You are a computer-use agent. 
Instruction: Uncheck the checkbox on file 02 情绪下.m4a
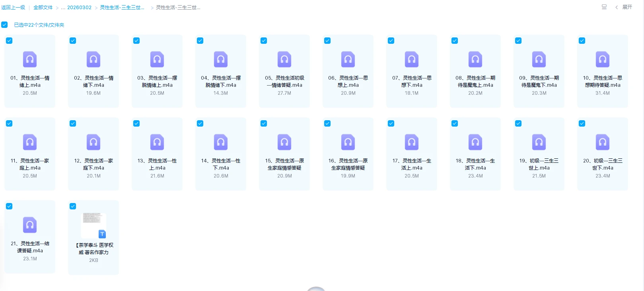click(x=73, y=41)
